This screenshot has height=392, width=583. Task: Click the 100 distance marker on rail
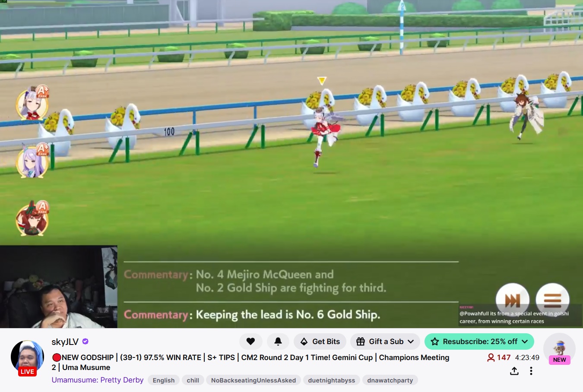[x=169, y=132]
